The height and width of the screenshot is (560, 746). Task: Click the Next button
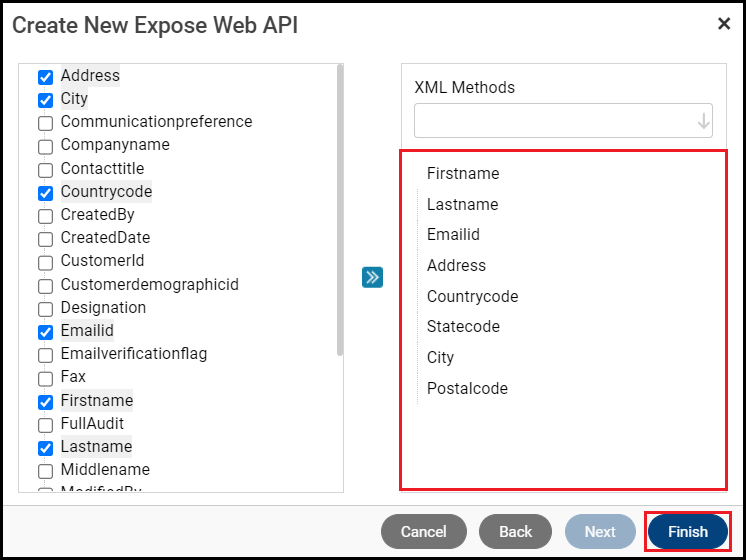tap(599, 532)
